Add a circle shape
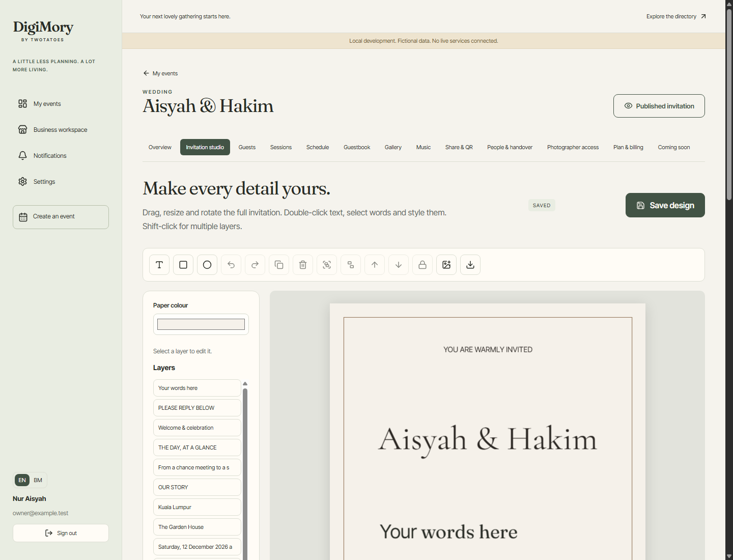Screen dimensions: 733x560 207,265
